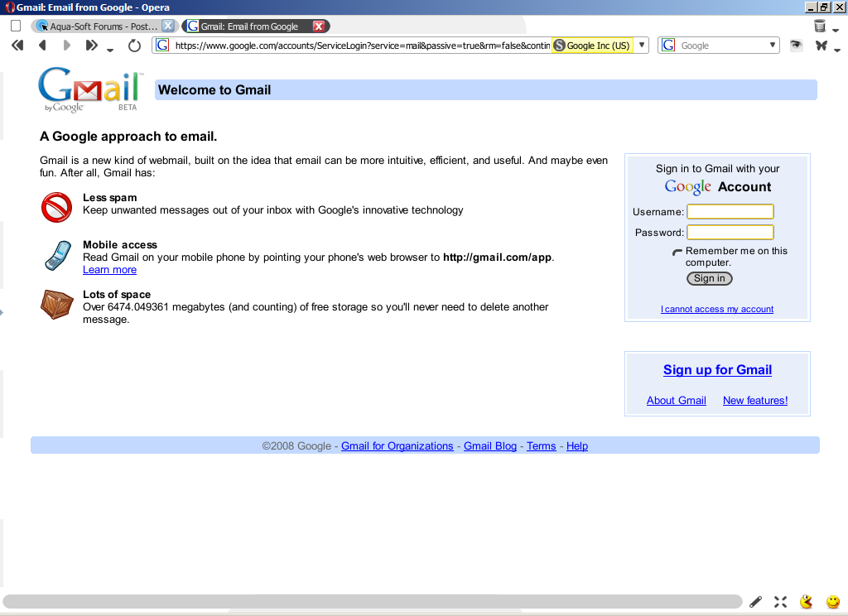Click the ©2008 Google footer text
848x616 pixels.
pyautogui.click(x=296, y=445)
